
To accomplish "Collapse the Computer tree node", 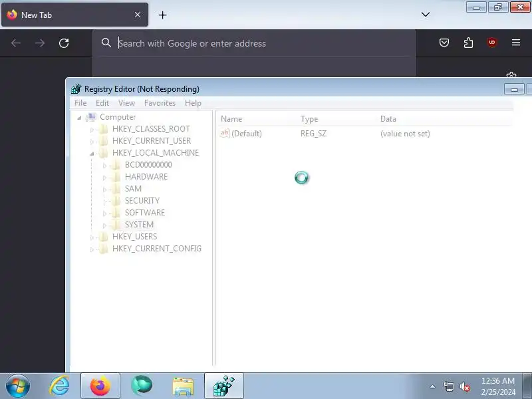I will (x=79, y=118).
